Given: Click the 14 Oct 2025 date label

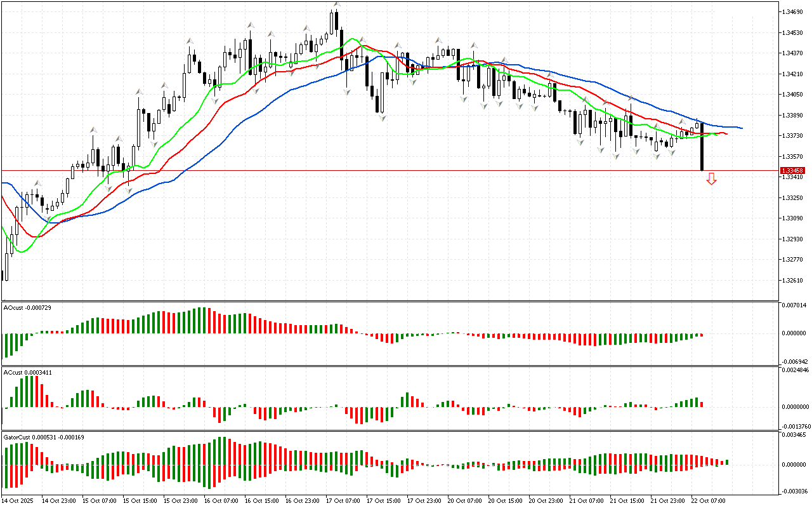Looking at the screenshot, I should 17,500.
